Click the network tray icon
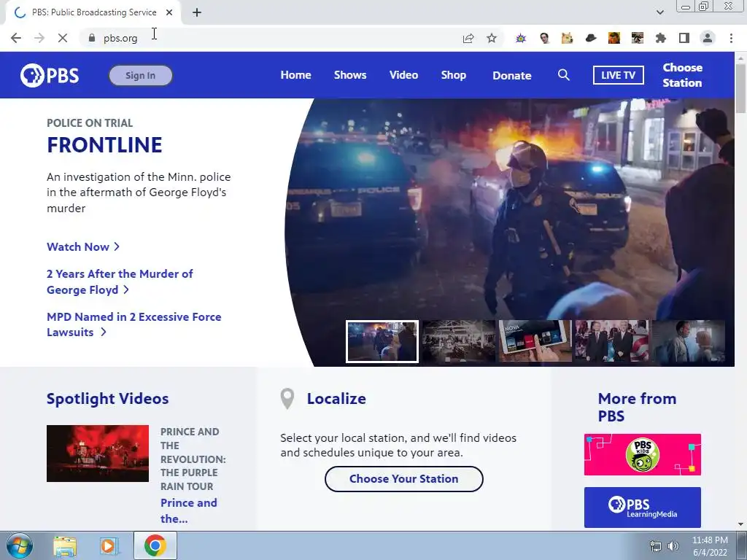The height and width of the screenshot is (560, 747). coord(656,546)
